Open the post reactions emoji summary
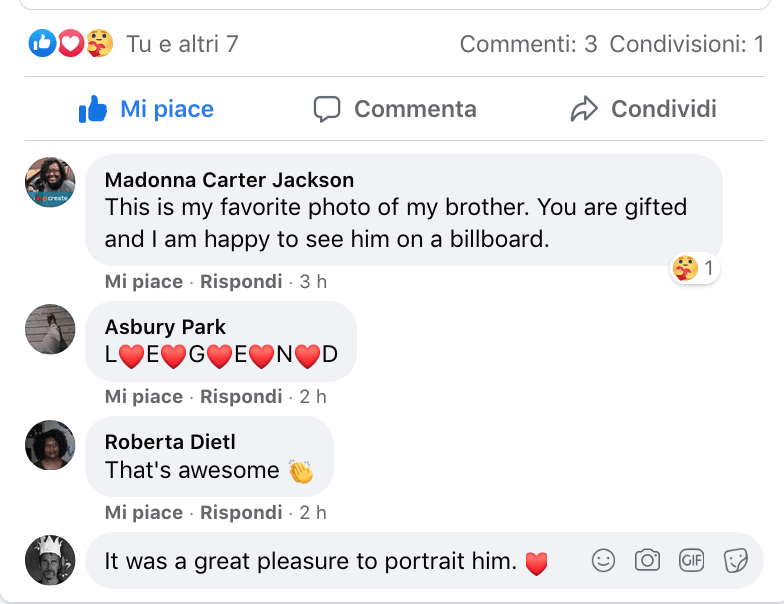The width and height of the screenshot is (784, 604). 70,43
